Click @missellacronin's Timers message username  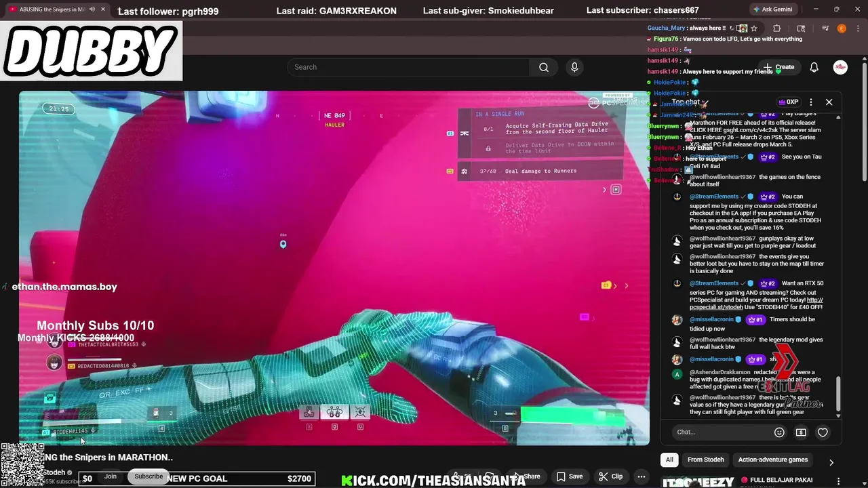coord(711,319)
